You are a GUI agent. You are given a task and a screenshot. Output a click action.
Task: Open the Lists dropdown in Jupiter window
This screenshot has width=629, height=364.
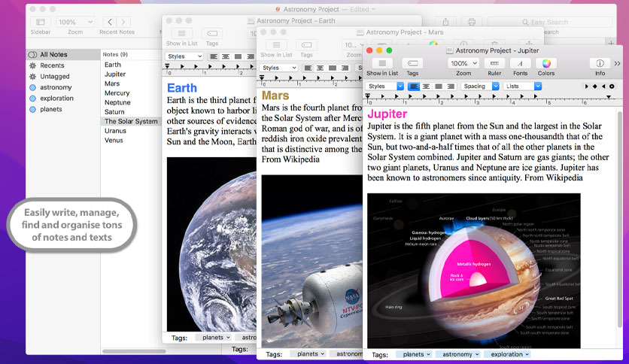[x=522, y=86]
